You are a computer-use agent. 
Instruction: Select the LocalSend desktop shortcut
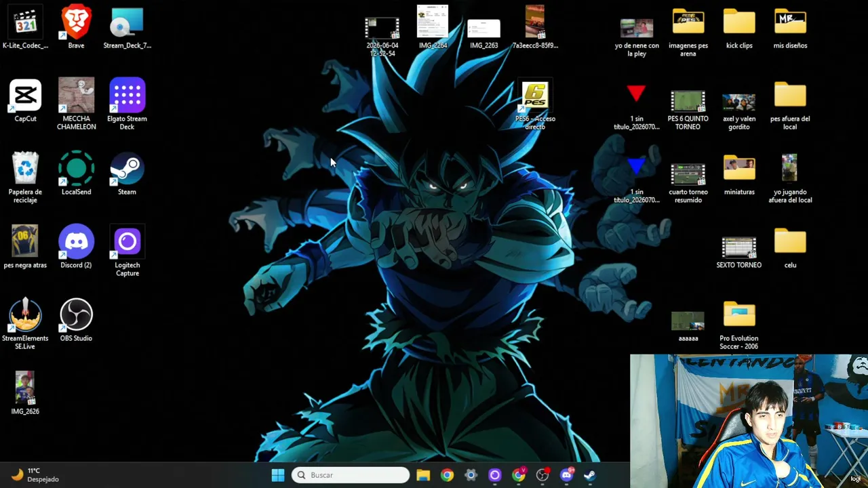pos(76,174)
